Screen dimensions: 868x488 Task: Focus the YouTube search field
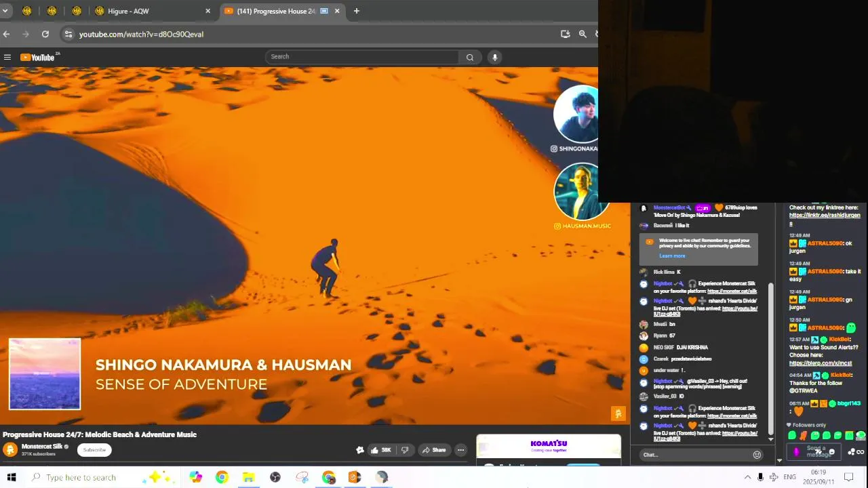(x=363, y=57)
